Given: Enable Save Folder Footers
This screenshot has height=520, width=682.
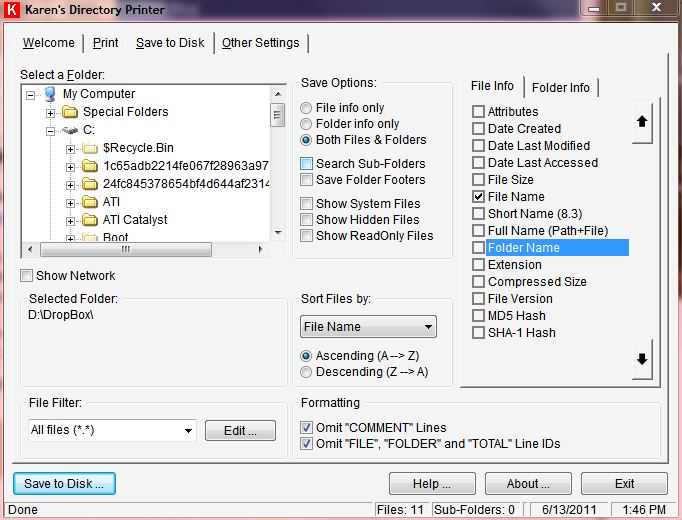Looking at the screenshot, I should (x=306, y=180).
